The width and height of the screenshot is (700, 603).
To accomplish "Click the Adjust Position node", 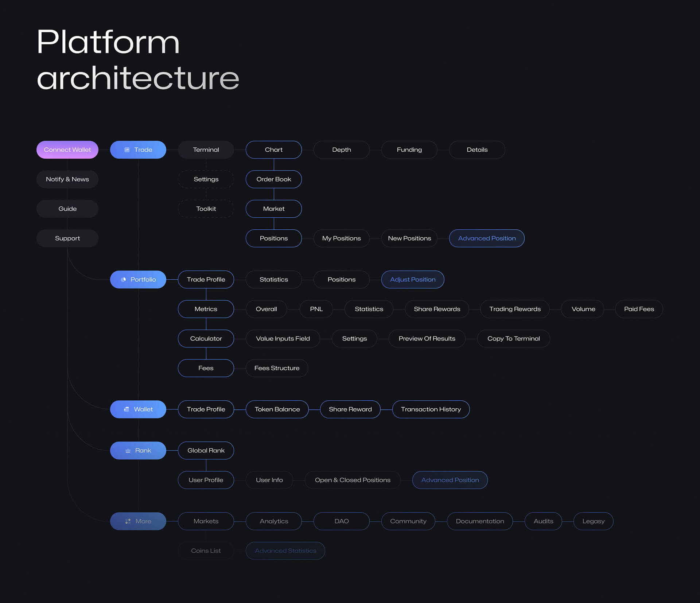I will [413, 280].
